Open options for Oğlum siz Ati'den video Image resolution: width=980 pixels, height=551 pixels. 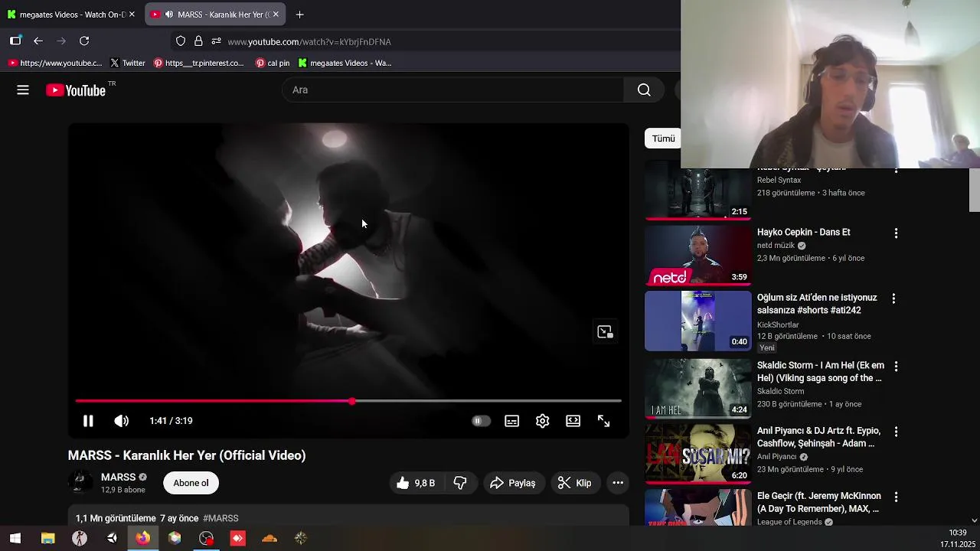click(x=893, y=298)
